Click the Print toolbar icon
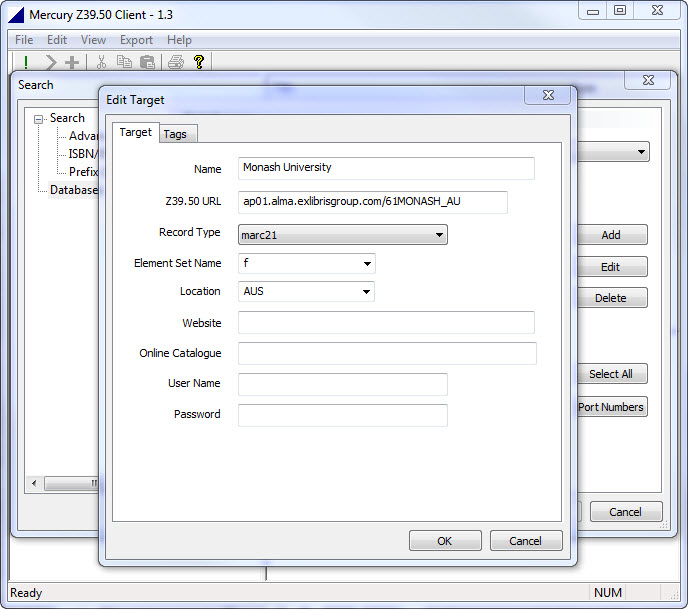The height and width of the screenshot is (609, 688). 176,62
